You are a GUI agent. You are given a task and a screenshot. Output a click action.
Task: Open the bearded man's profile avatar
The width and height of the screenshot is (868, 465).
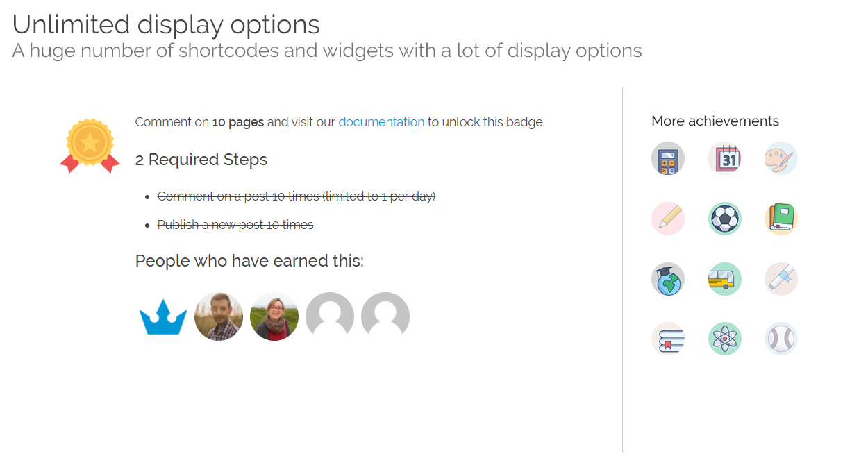(x=219, y=317)
